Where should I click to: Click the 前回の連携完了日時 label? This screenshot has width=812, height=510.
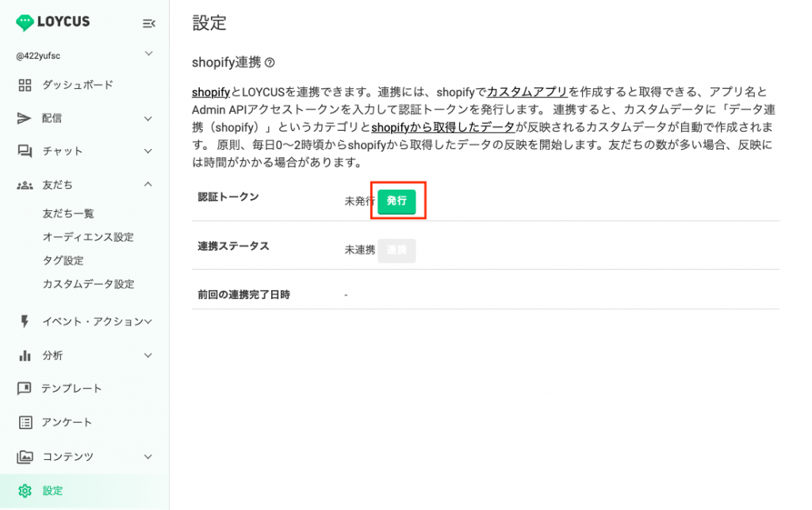pos(244,294)
